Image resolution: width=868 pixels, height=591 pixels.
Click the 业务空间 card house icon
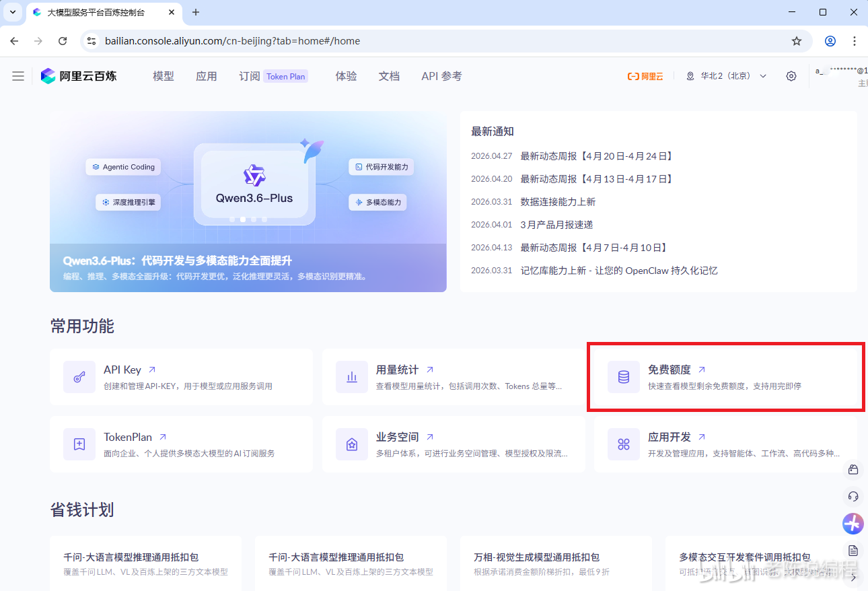352,444
